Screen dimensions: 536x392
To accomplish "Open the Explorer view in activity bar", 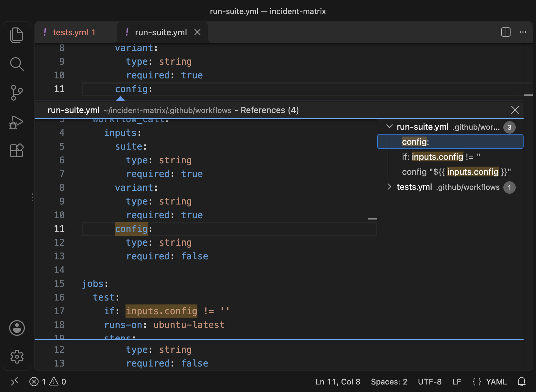I will pos(17,35).
